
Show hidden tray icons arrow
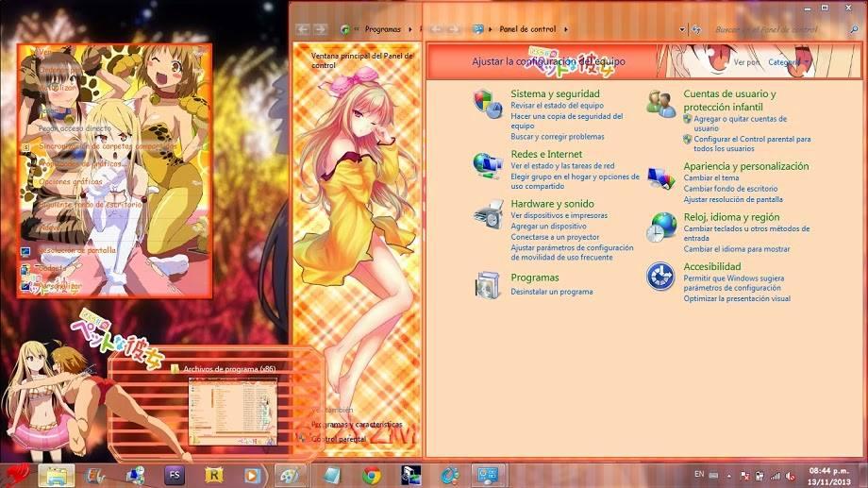729,476
